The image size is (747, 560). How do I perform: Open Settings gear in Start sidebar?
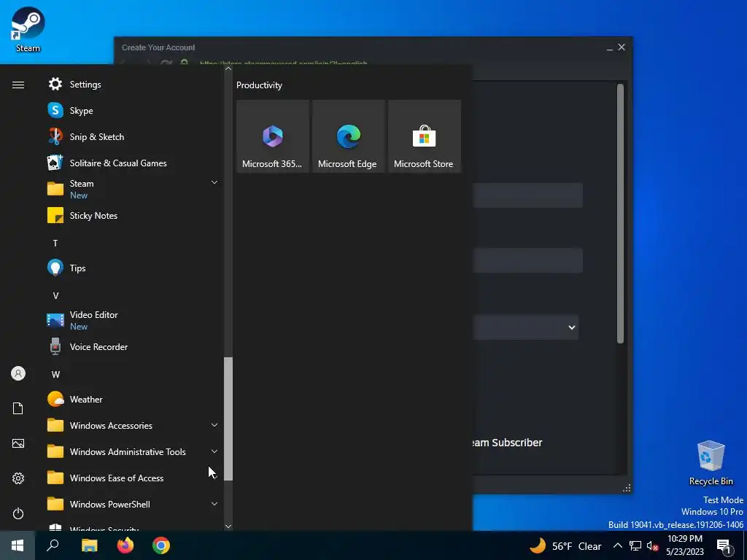coord(18,478)
